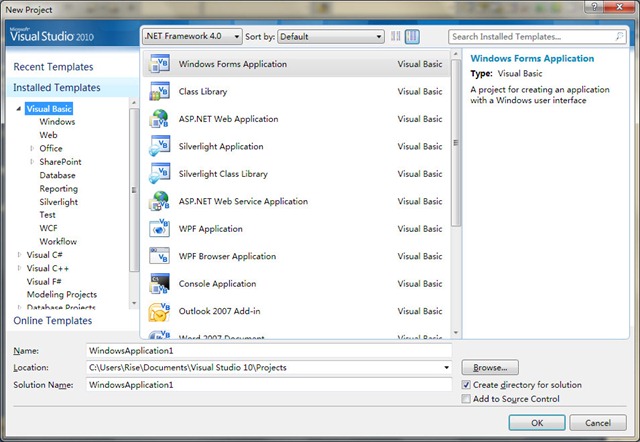Open Online Templates section
The image size is (640, 442).
click(x=53, y=320)
